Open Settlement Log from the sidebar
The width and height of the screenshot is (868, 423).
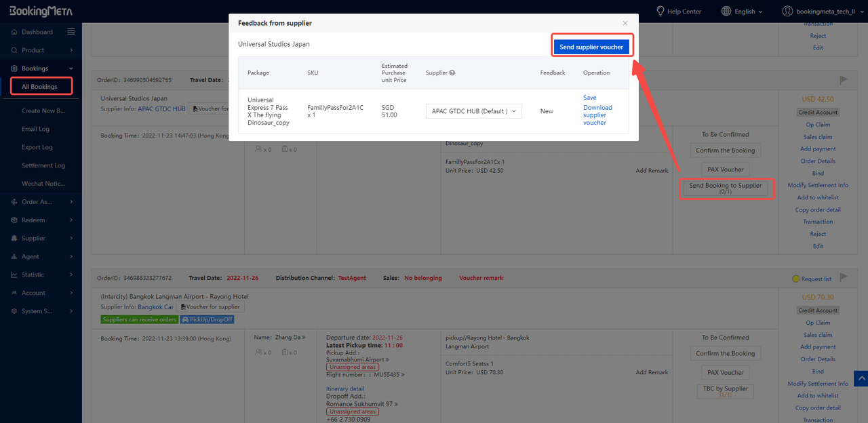43,165
